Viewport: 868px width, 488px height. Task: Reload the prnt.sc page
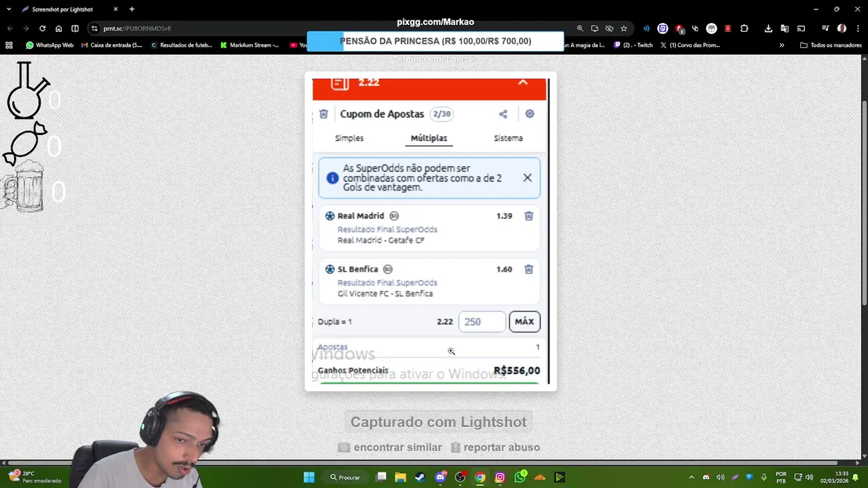[x=42, y=28]
